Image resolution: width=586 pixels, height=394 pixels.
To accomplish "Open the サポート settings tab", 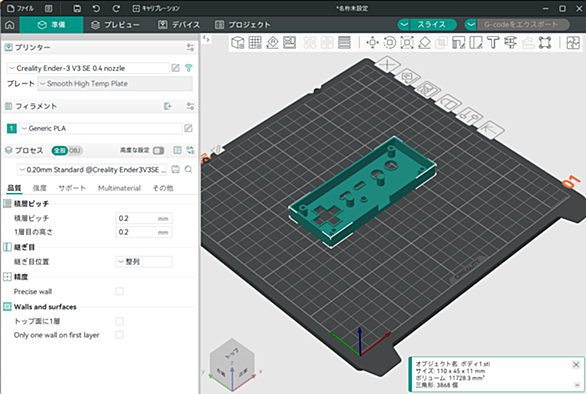I will pyautogui.click(x=72, y=188).
